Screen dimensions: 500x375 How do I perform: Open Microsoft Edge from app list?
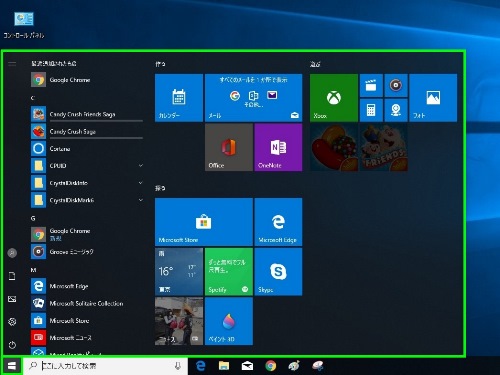87,286
